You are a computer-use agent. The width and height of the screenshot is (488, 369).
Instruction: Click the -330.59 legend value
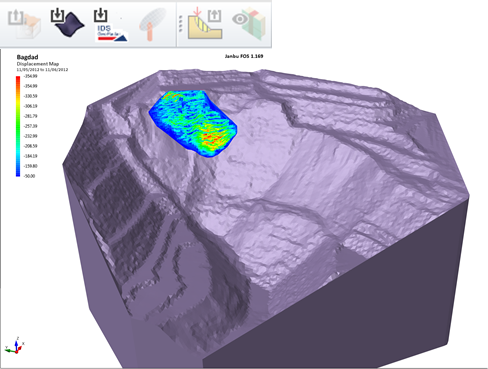[31, 96]
